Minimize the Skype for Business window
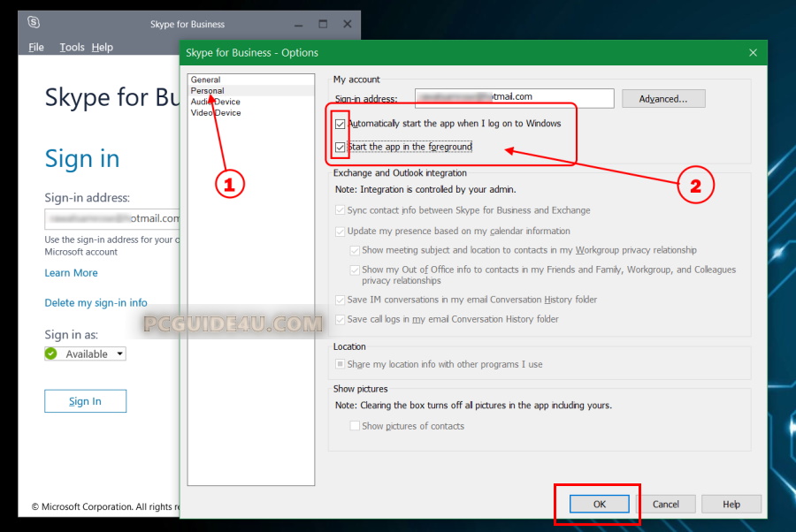 click(x=298, y=24)
